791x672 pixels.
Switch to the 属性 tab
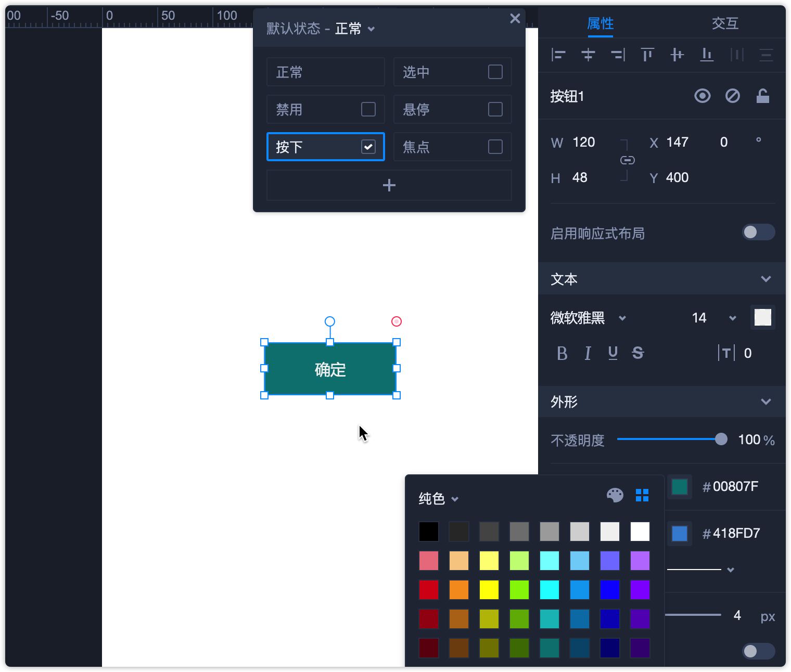(600, 23)
